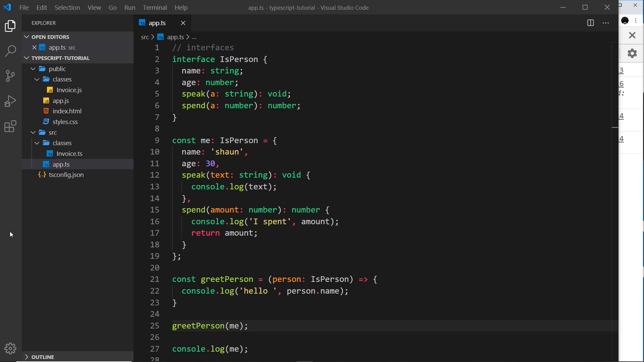Open the Edit menu
The width and height of the screenshot is (644, 362).
tap(42, 7)
